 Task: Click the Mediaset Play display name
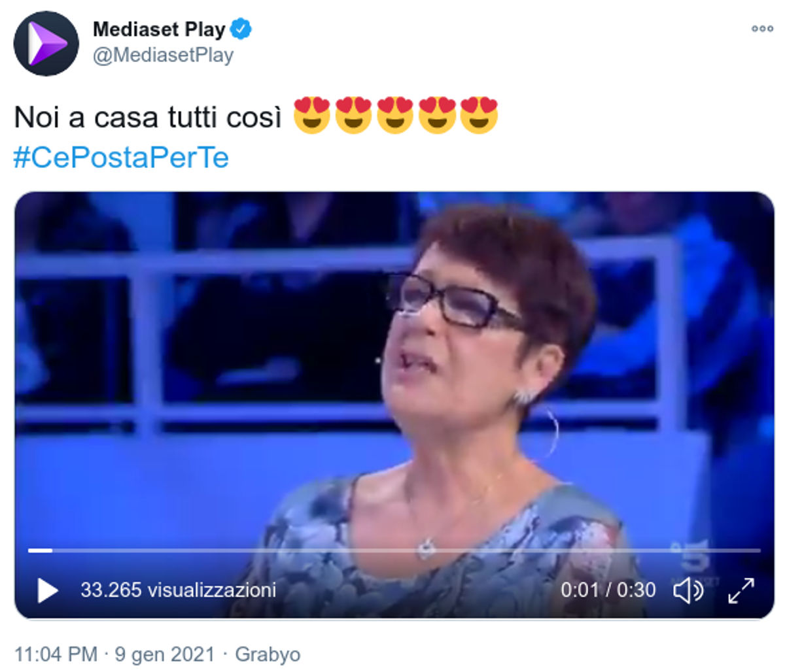pos(159,29)
